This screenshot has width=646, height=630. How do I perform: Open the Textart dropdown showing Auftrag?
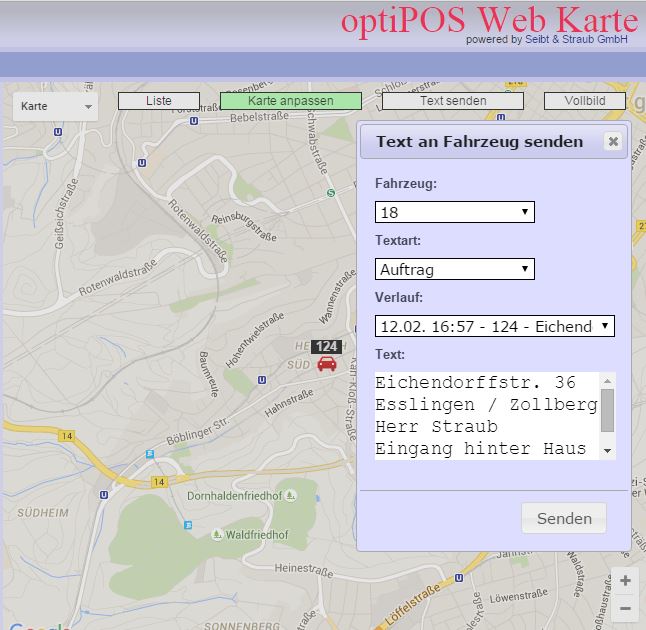click(x=455, y=269)
